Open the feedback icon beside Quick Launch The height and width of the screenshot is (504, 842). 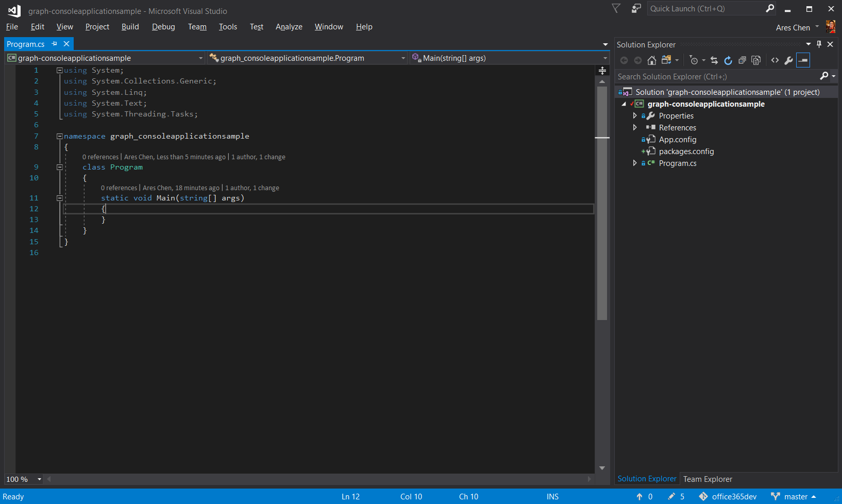[636, 8]
